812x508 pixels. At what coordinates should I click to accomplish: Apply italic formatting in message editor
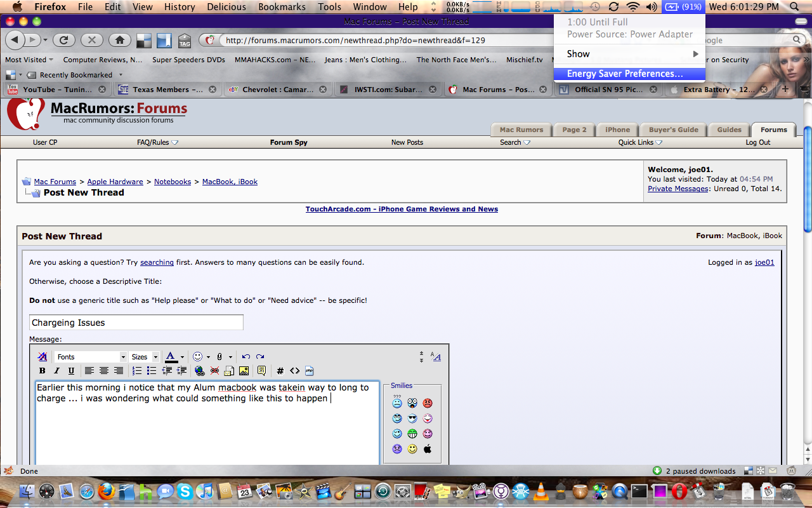point(56,371)
